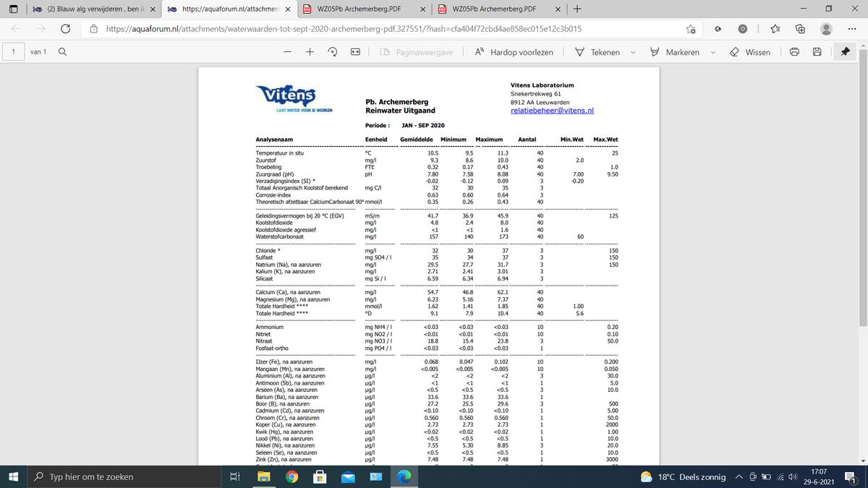The height and width of the screenshot is (488, 868).
Task: Add page to favorites star icon
Action: (x=691, y=29)
